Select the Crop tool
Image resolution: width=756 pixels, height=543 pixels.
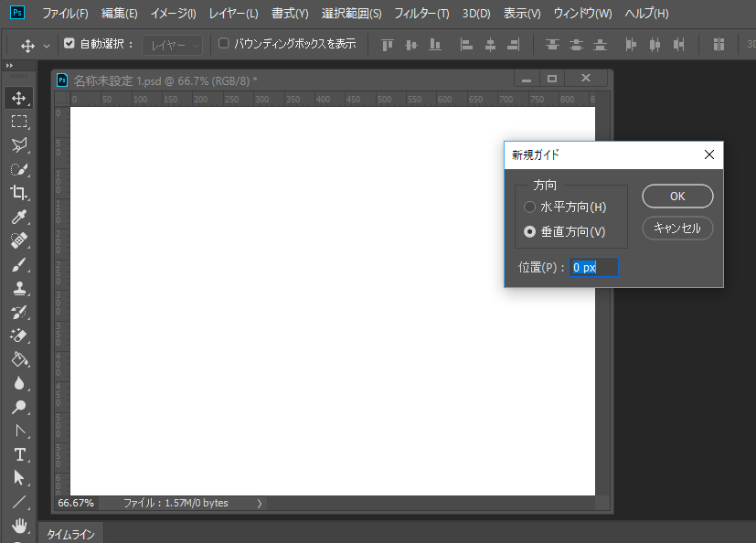point(19,193)
